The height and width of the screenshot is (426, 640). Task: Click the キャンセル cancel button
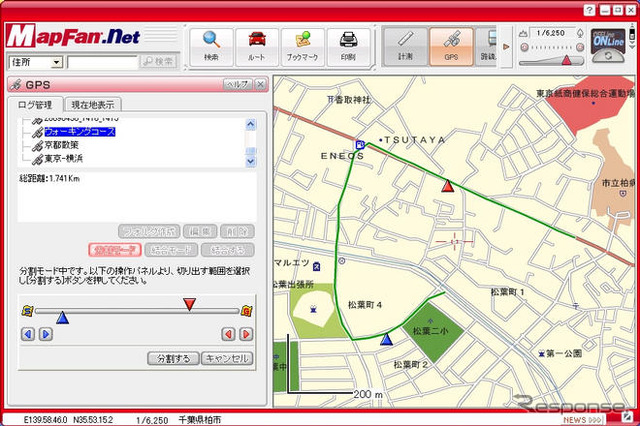[x=227, y=359]
